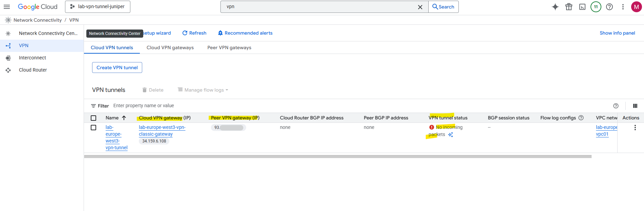
Task: Click the Cloud Router sidebar icon
Action: [x=8, y=70]
